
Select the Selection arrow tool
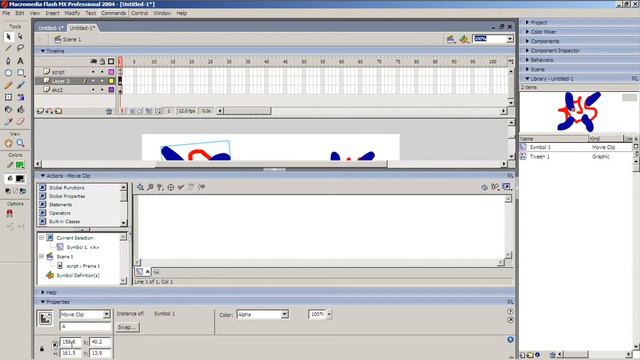tap(8, 37)
